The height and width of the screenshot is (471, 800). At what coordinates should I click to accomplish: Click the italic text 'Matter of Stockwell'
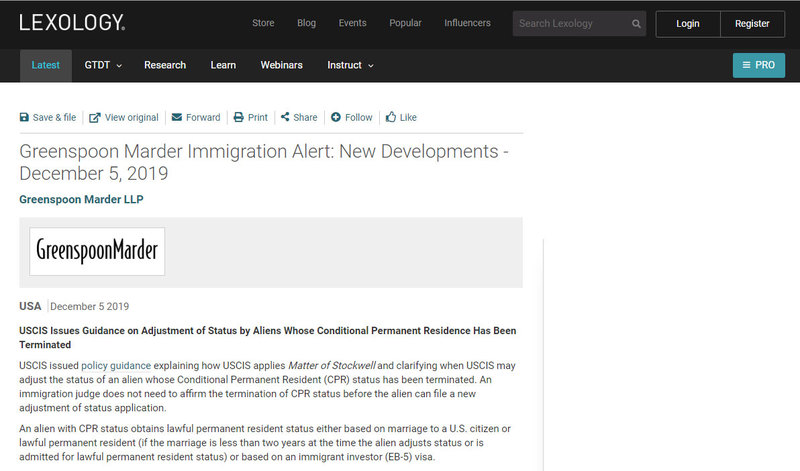click(332, 366)
